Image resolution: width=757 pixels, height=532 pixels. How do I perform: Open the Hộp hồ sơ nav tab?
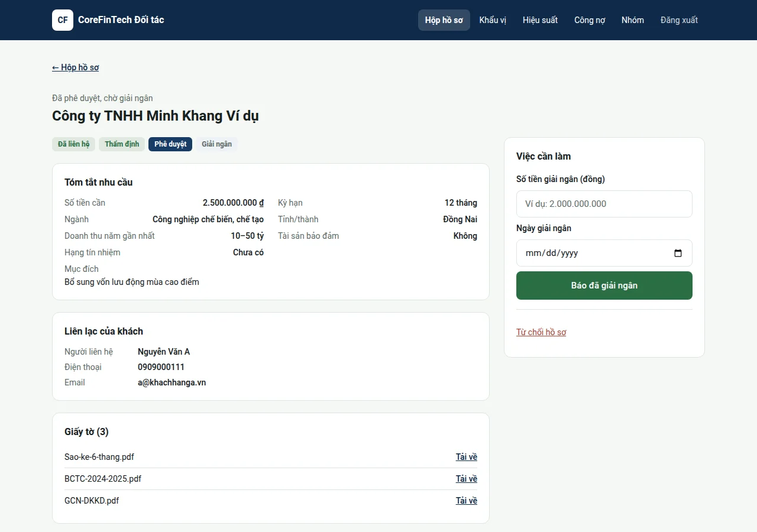click(444, 20)
